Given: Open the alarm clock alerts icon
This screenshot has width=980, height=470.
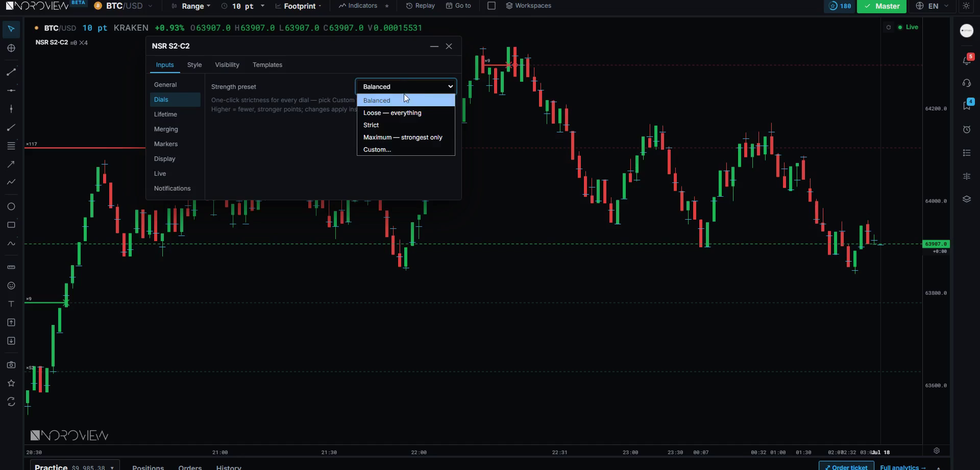Looking at the screenshot, I should [x=967, y=130].
